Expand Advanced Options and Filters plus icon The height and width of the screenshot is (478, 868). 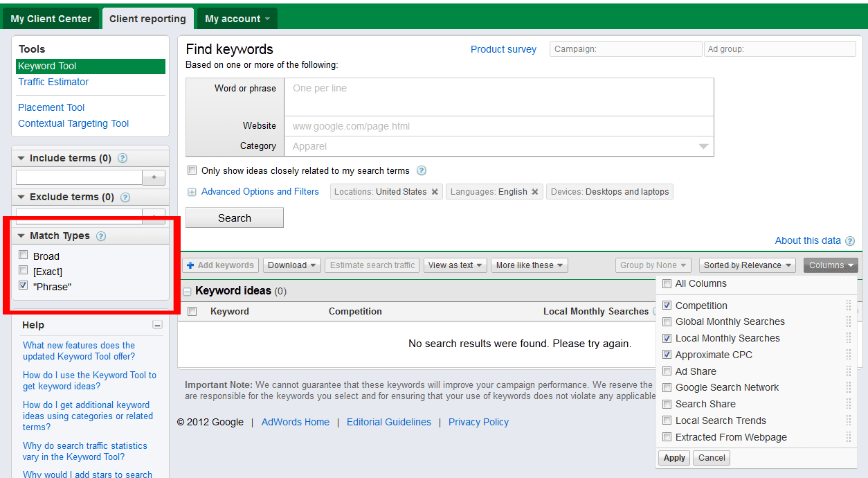pyautogui.click(x=192, y=192)
